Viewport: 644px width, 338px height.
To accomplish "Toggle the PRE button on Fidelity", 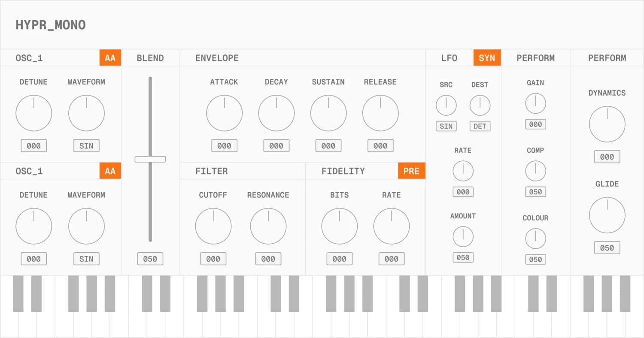I will (411, 171).
